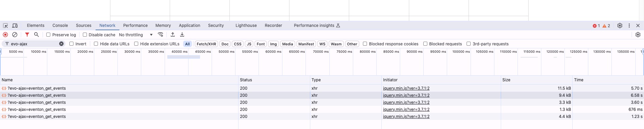Open the Recorder tab
The width and height of the screenshot is (644, 129).
(273, 26)
